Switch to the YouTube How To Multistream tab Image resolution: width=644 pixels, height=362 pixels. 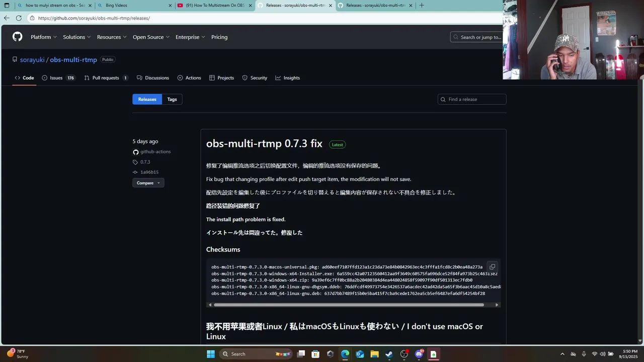pos(215,6)
